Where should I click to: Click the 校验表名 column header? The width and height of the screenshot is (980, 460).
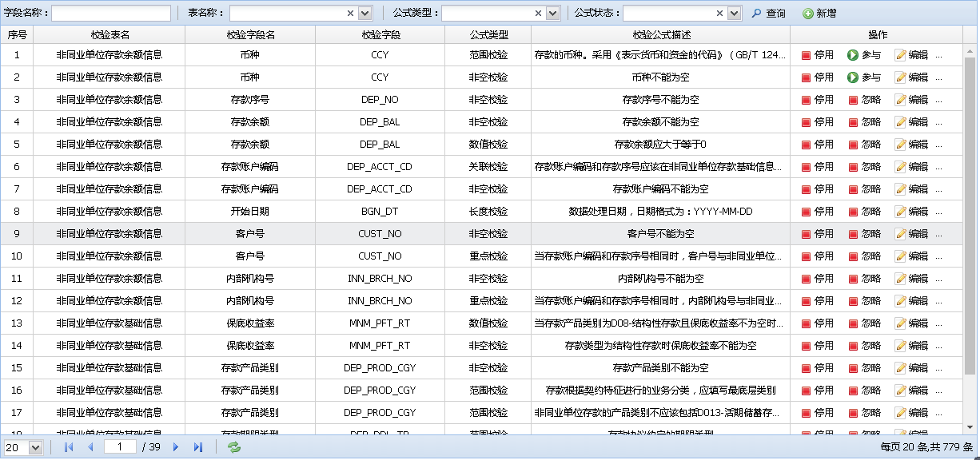[x=110, y=35]
